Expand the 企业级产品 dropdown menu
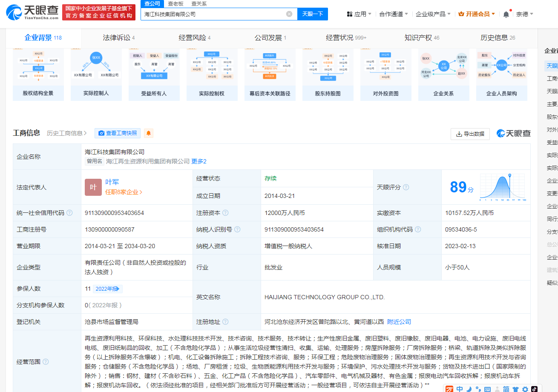The width and height of the screenshot is (558, 392). 433,14
